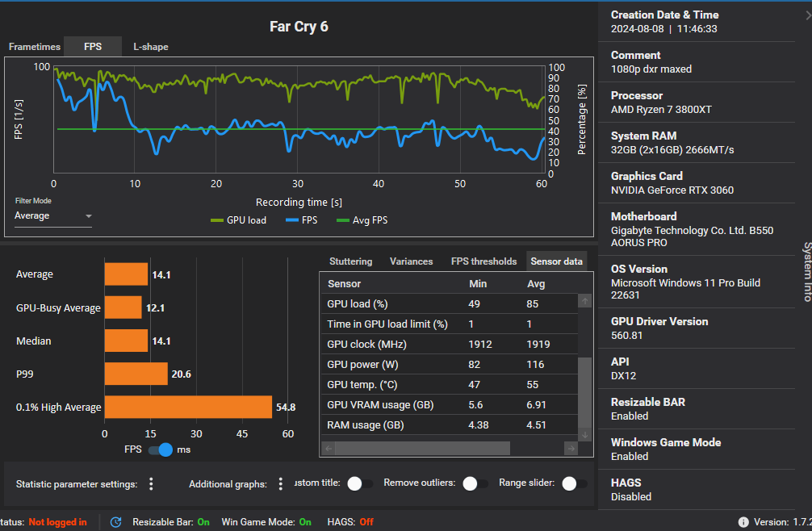The height and width of the screenshot is (531, 812).
Task: Select the GPU VRAM usage (GB) row
Action: coord(450,405)
